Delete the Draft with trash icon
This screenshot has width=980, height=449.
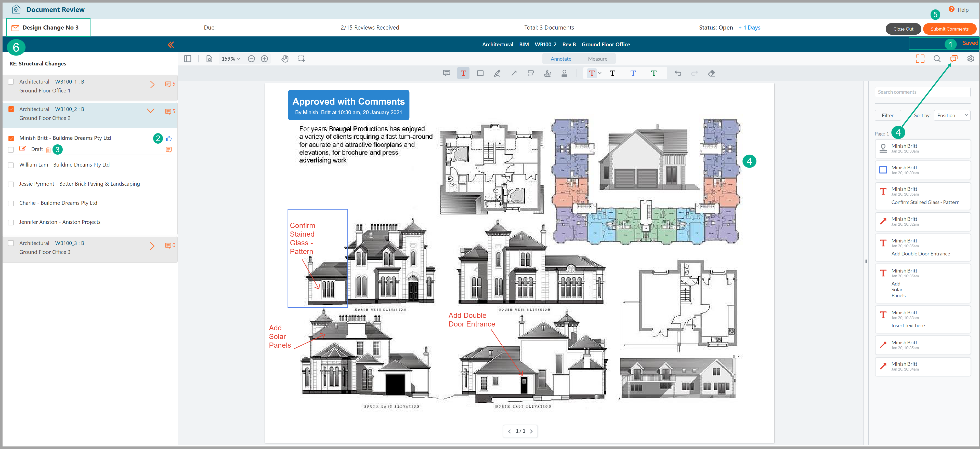click(48, 149)
